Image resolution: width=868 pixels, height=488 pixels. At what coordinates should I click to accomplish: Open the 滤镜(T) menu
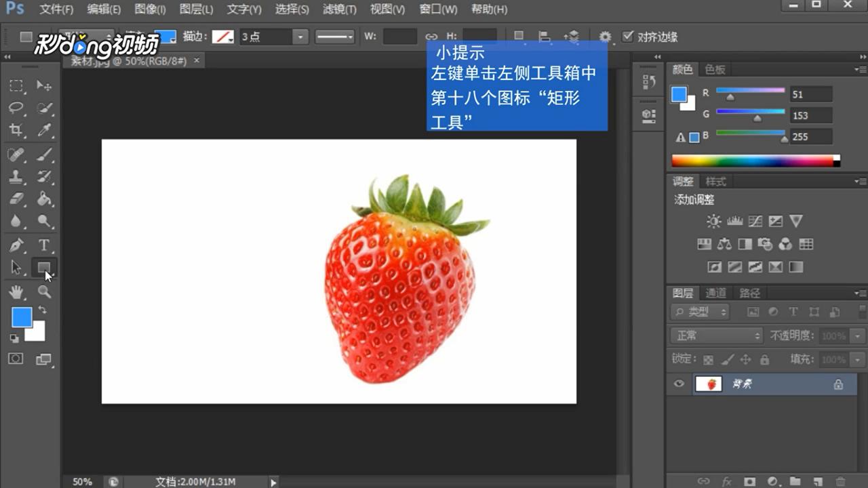click(x=340, y=9)
